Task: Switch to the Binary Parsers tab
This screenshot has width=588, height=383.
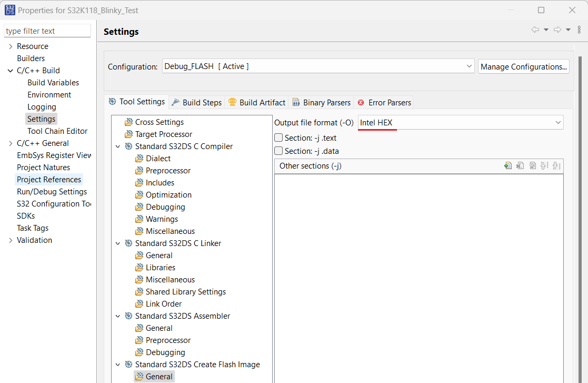Action: click(322, 102)
